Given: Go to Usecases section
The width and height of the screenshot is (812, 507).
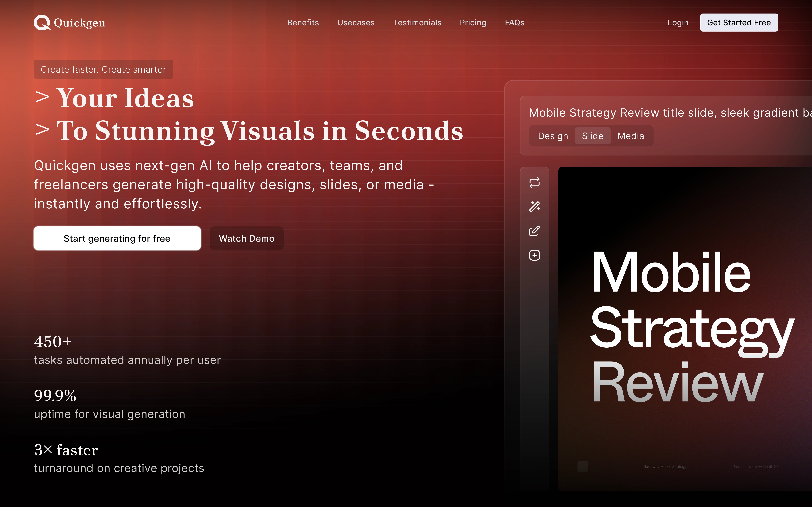Looking at the screenshot, I should click(x=356, y=23).
